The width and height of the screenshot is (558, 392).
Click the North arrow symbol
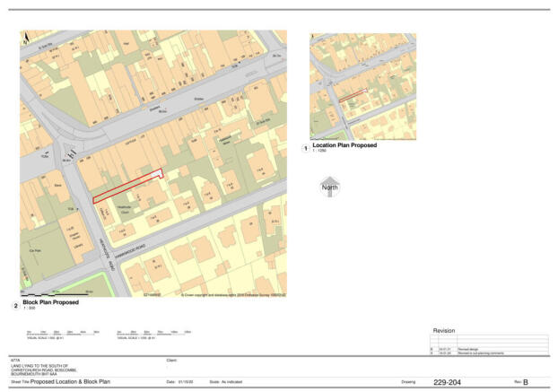330,187
